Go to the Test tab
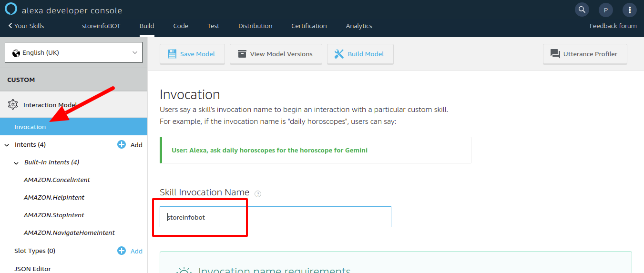Screen dimensions: 644x273 213,26
